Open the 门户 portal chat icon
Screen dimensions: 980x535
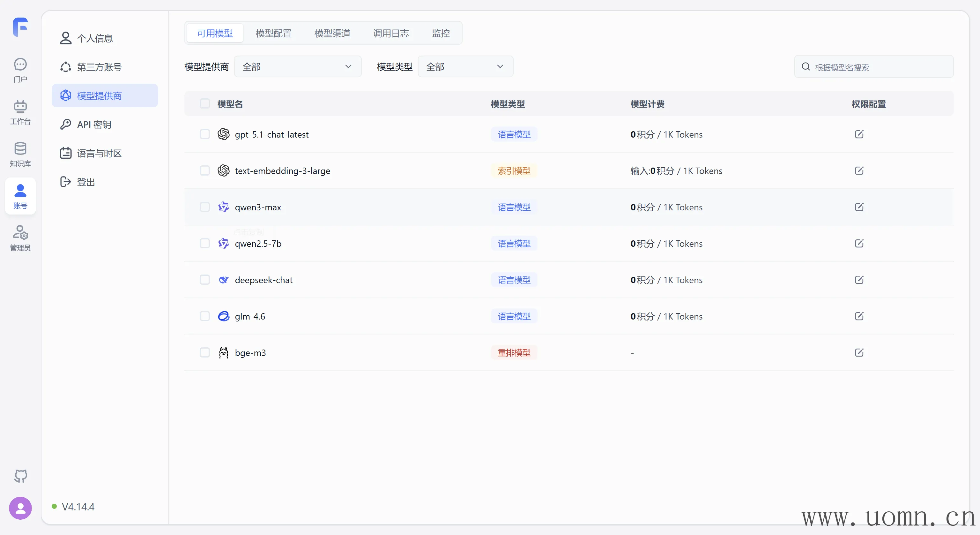[20, 70]
